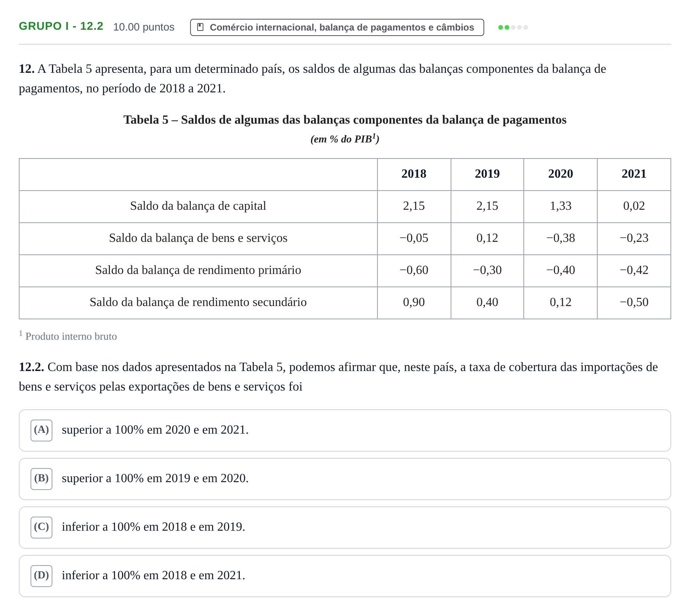Viewport: 690px width, 616px height.
Task: Click the row label Saldo da balança de bens e serviços
Action: coord(198,238)
